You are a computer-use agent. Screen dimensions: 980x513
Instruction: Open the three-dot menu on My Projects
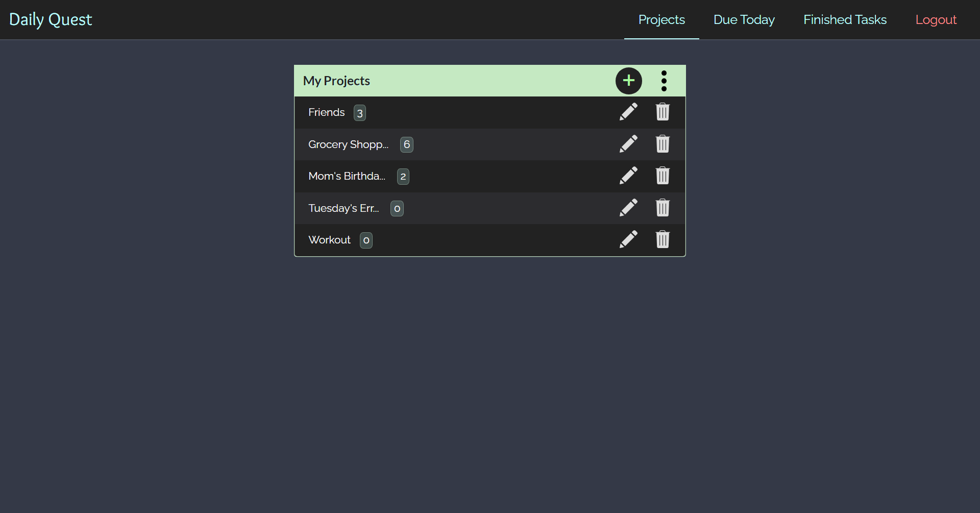coord(664,81)
